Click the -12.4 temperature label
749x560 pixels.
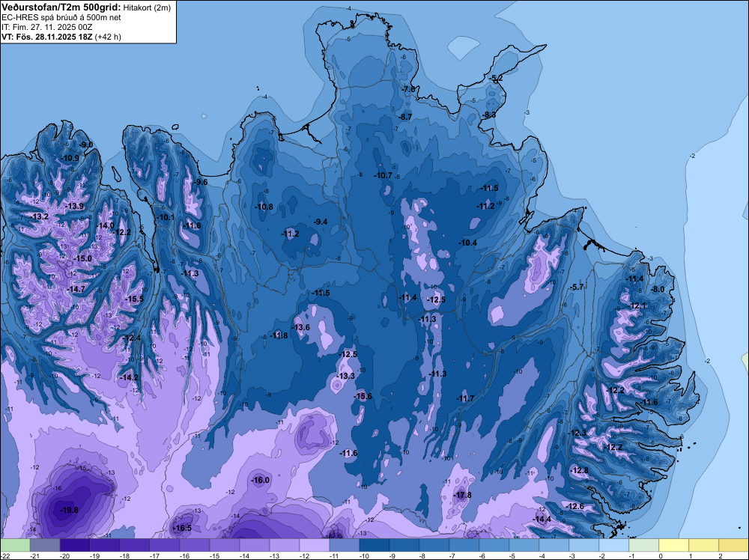133,338
